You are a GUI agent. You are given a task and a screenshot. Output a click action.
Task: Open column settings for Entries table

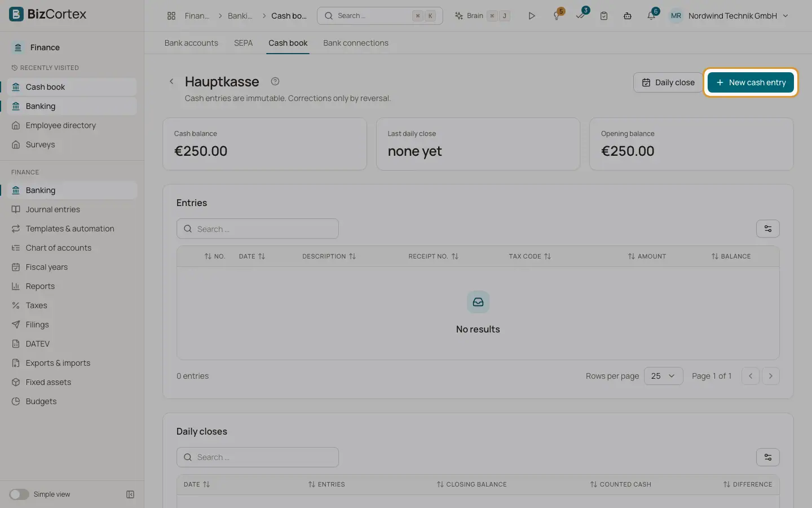coord(768,229)
